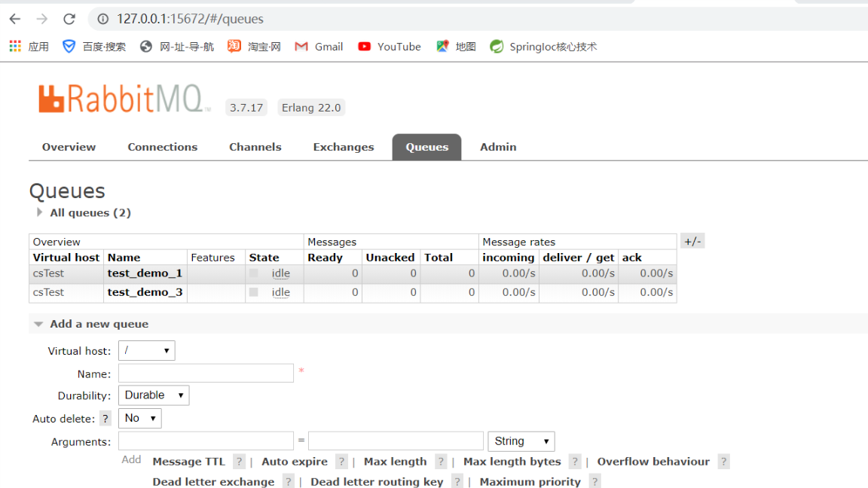Reload the page with refresh icon
Screen dimensions: 868x488
(x=69, y=19)
